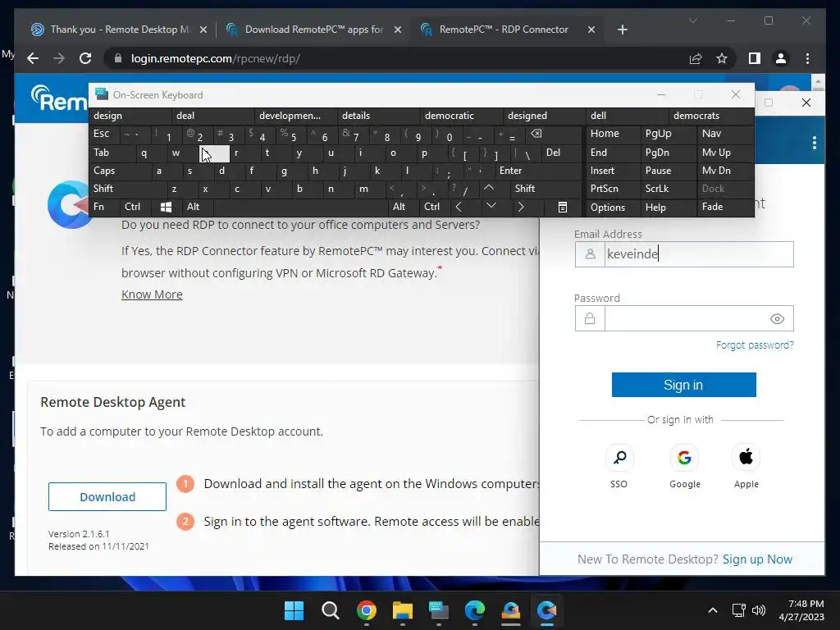Click the browser forward arrow
Image resolution: width=840 pixels, height=630 pixels.
(x=59, y=58)
